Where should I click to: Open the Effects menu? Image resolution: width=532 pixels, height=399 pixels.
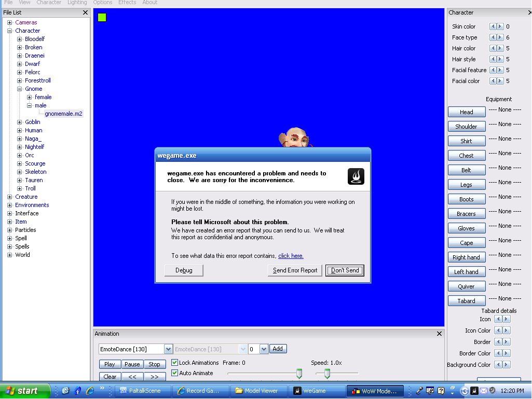point(127,3)
